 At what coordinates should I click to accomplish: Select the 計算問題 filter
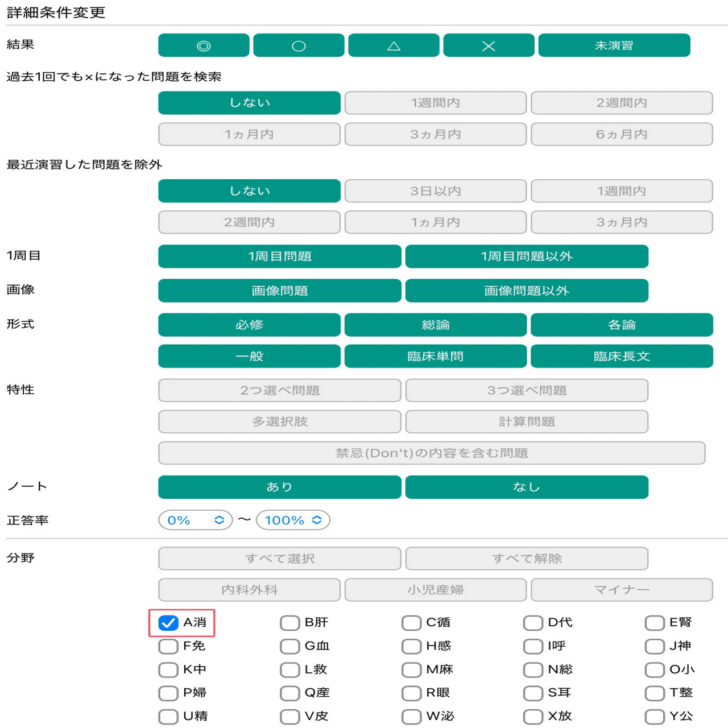click(527, 421)
